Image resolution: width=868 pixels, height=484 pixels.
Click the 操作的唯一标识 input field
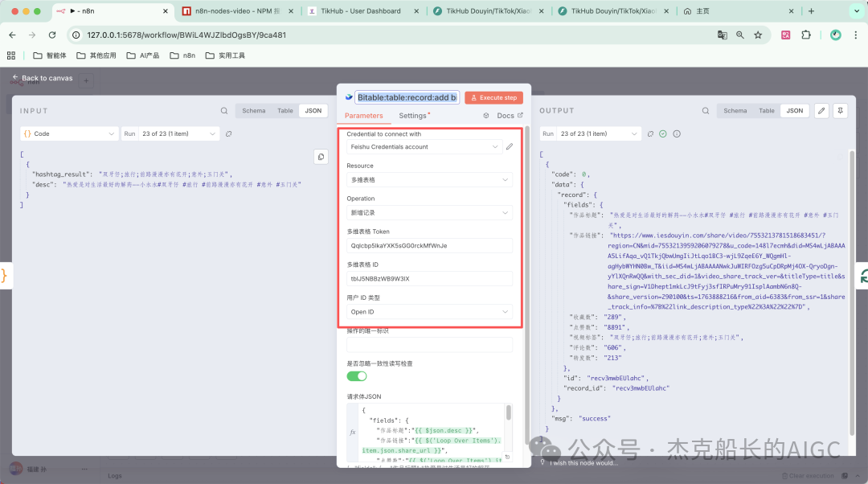429,344
